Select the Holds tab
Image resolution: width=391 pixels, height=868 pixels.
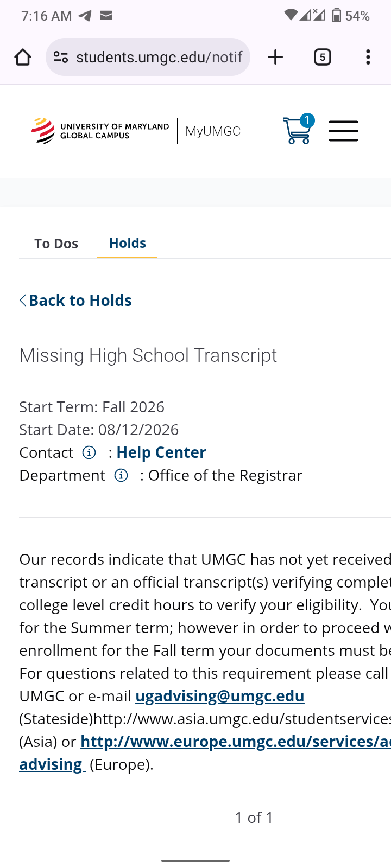pyautogui.click(x=128, y=243)
